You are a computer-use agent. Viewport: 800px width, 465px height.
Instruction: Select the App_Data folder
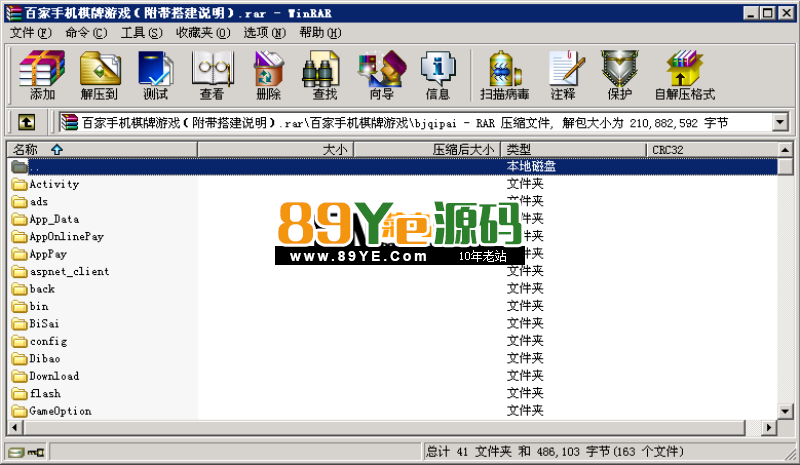point(45,219)
